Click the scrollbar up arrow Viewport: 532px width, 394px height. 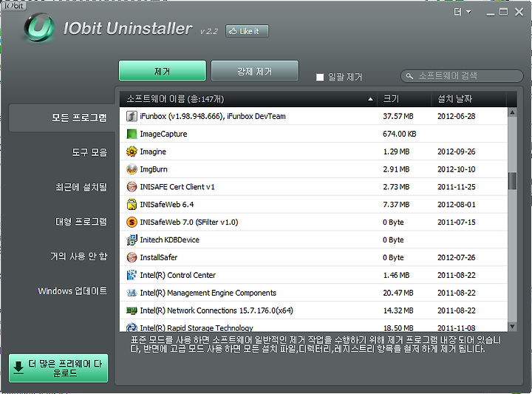point(512,112)
